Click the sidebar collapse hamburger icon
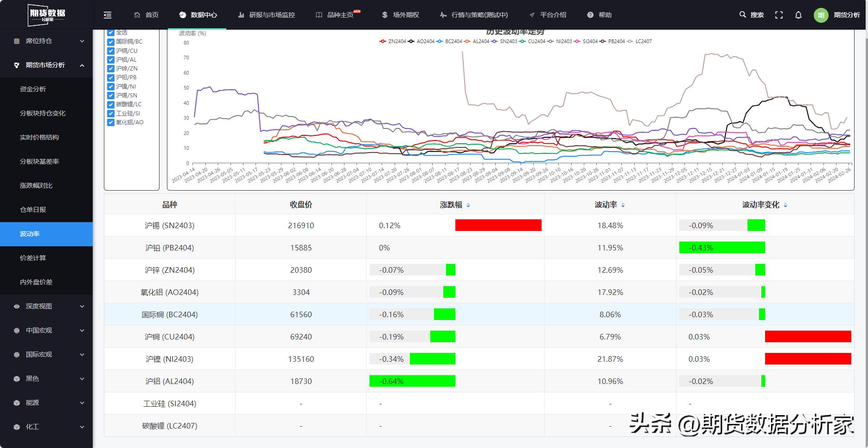868x448 pixels. click(x=107, y=15)
